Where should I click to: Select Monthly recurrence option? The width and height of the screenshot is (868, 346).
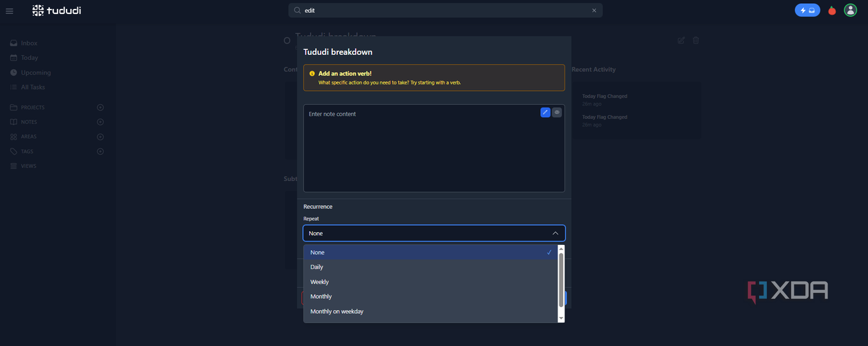(431, 296)
